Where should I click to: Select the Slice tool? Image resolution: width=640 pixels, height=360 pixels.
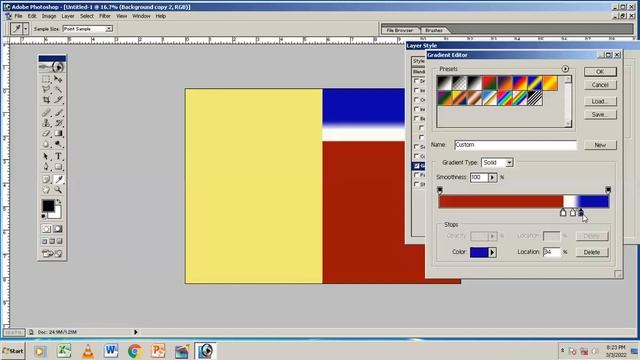point(58,99)
